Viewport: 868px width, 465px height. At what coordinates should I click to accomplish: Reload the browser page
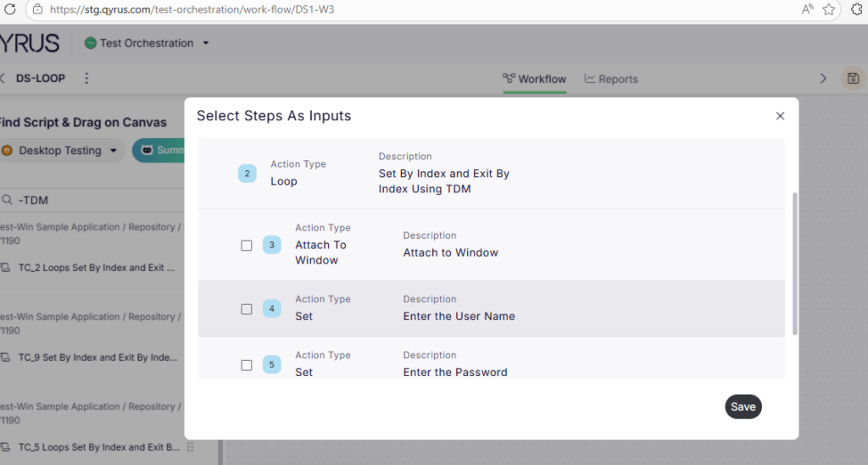[x=9, y=8]
